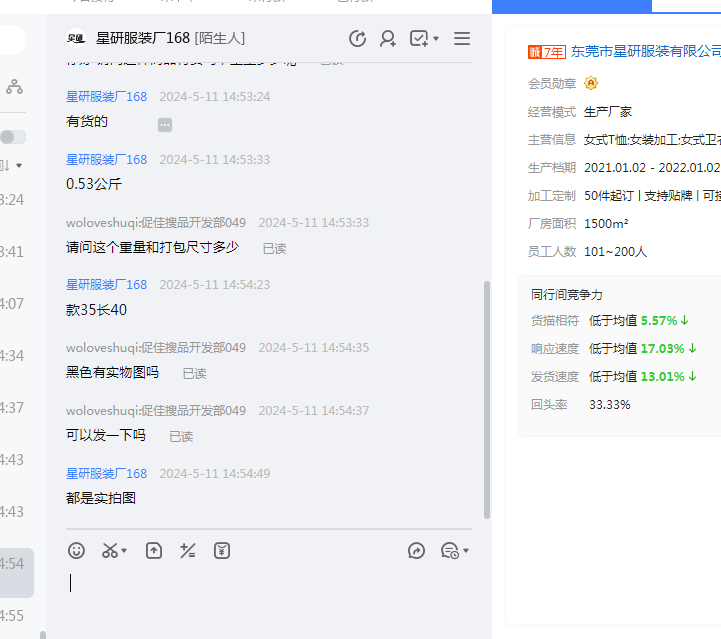Toggle the switch in the left sidebar

pos(13,137)
